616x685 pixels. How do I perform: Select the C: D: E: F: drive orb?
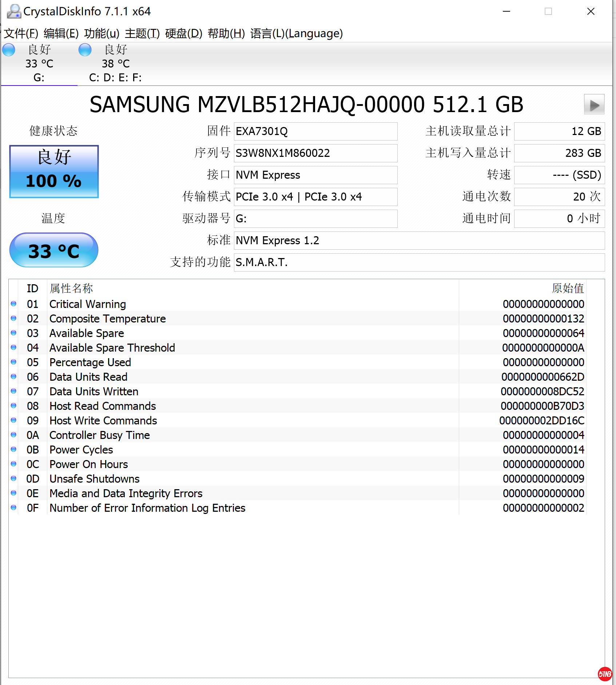(x=85, y=50)
